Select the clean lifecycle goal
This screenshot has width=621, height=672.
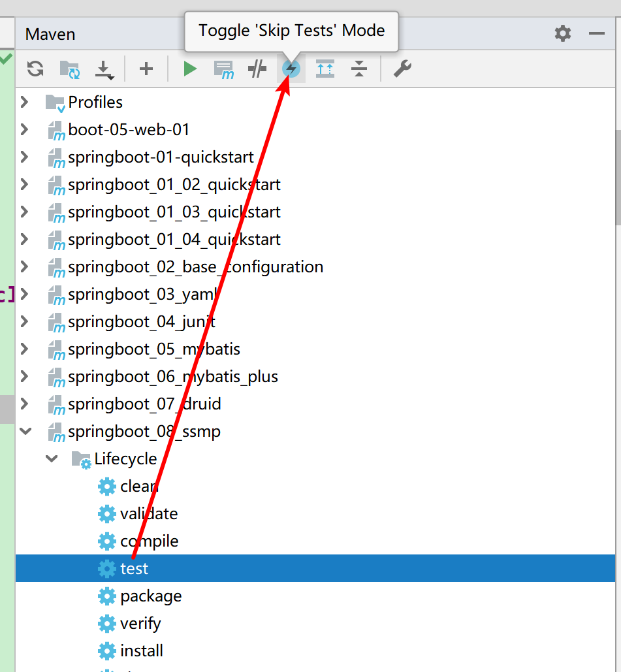point(138,487)
